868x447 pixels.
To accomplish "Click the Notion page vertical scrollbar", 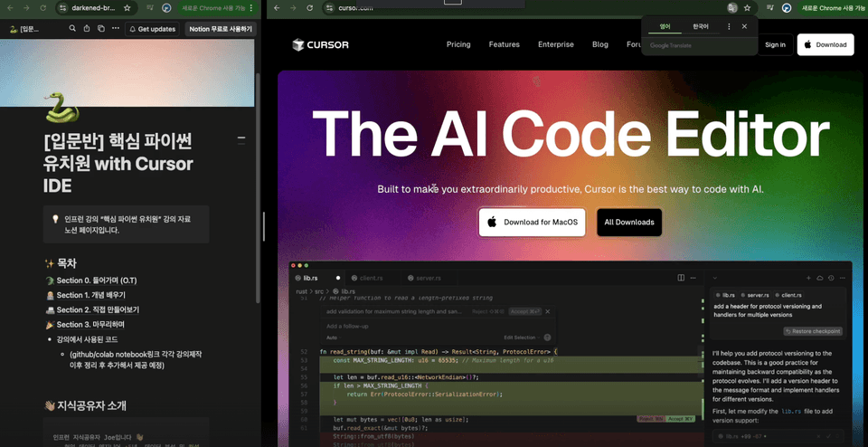I will (x=258, y=188).
